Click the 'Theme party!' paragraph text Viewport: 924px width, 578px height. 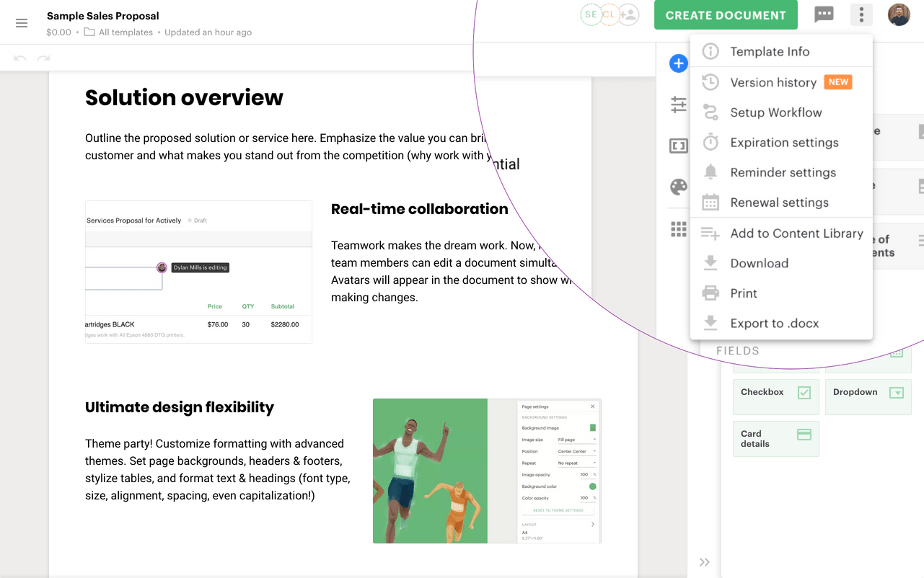(218, 470)
